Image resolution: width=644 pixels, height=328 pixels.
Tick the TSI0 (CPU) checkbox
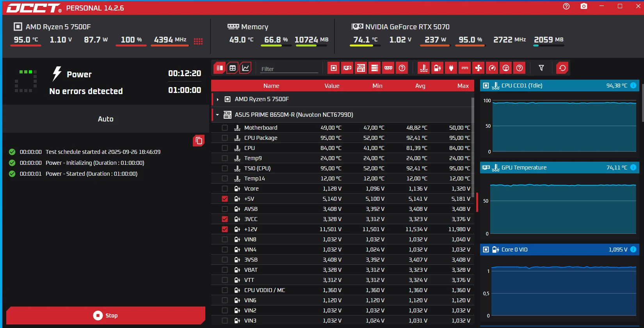(x=225, y=168)
